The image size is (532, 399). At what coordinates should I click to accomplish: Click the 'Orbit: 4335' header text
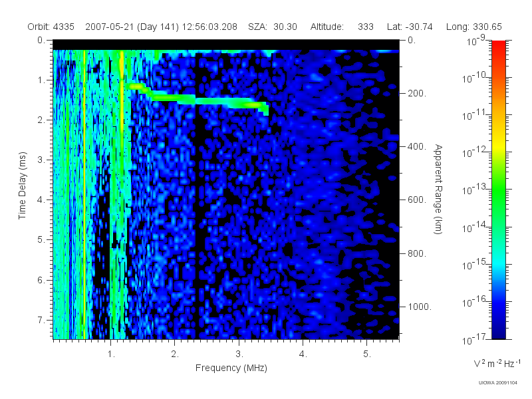[x=51, y=27]
